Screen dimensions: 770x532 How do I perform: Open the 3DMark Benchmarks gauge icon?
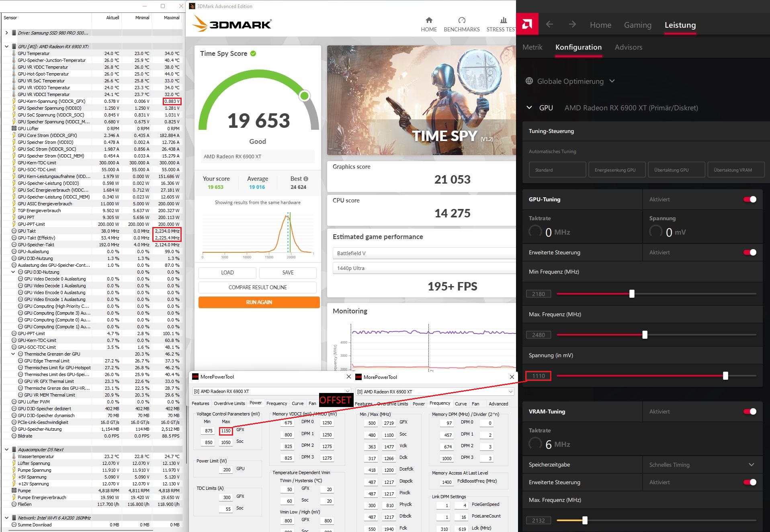pyautogui.click(x=462, y=20)
